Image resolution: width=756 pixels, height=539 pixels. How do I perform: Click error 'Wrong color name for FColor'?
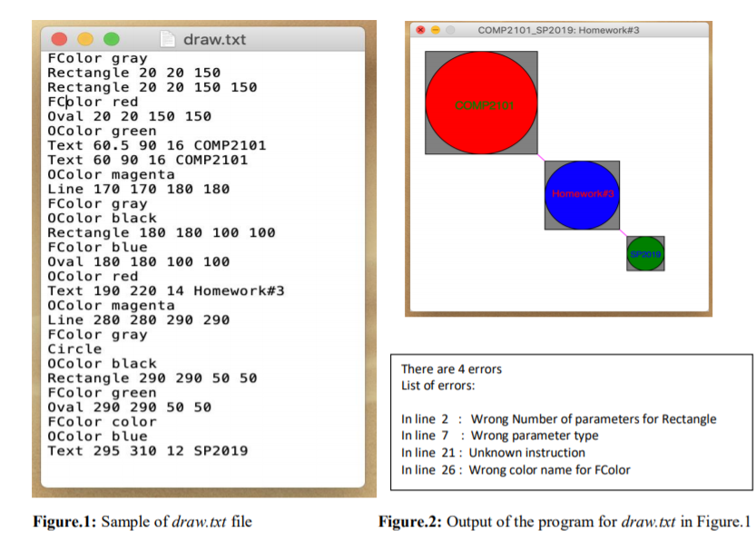[x=550, y=470]
